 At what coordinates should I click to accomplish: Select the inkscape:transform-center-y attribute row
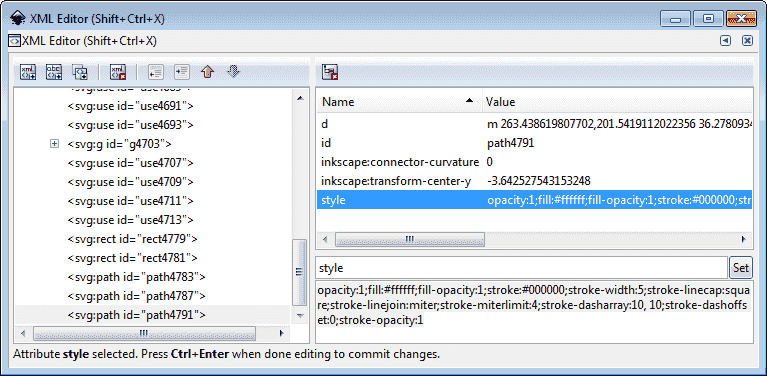(x=535, y=181)
